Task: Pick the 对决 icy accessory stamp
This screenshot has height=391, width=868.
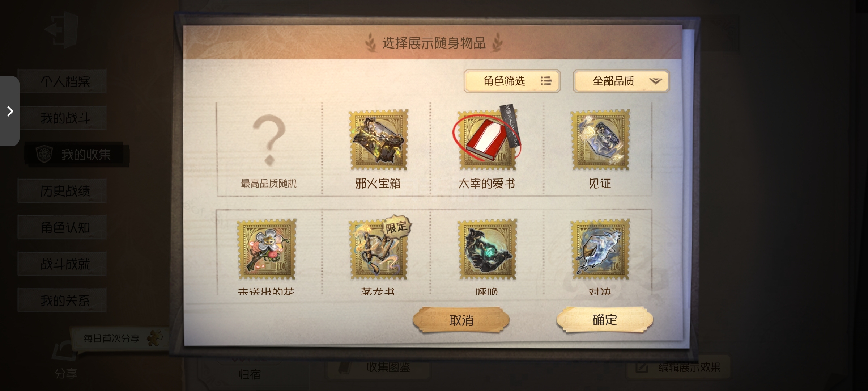Action: point(600,249)
